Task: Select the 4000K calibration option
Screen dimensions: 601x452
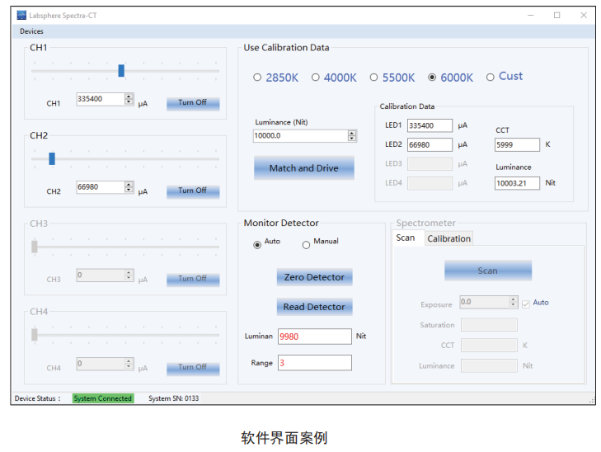Action: click(315, 77)
